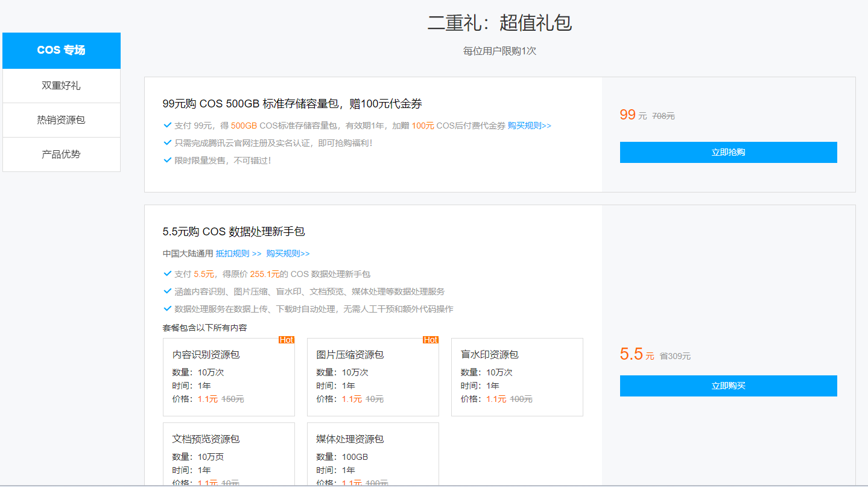Screen dimensions: 868x487
Task: Go to 热销资源包 in the sidebar
Action: tap(61, 119)
